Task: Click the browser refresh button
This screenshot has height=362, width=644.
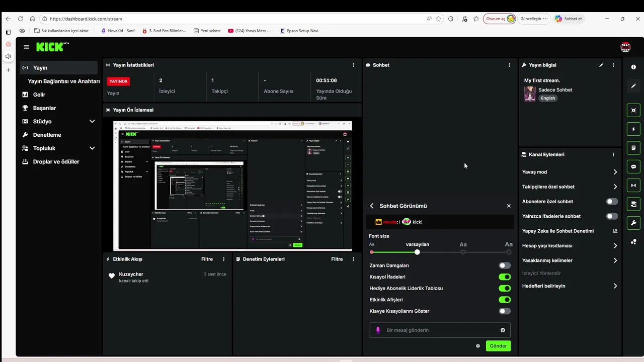Action: point(20,19)
